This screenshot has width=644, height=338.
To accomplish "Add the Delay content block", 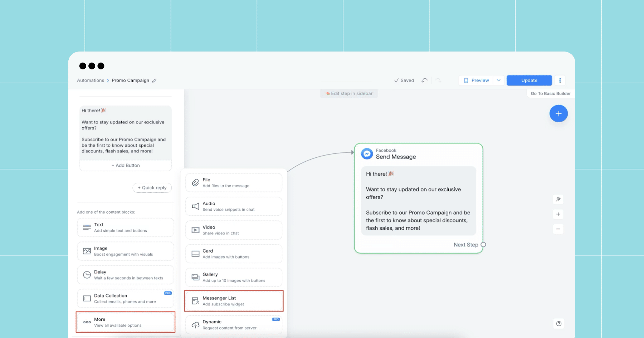I will point(126,275).
